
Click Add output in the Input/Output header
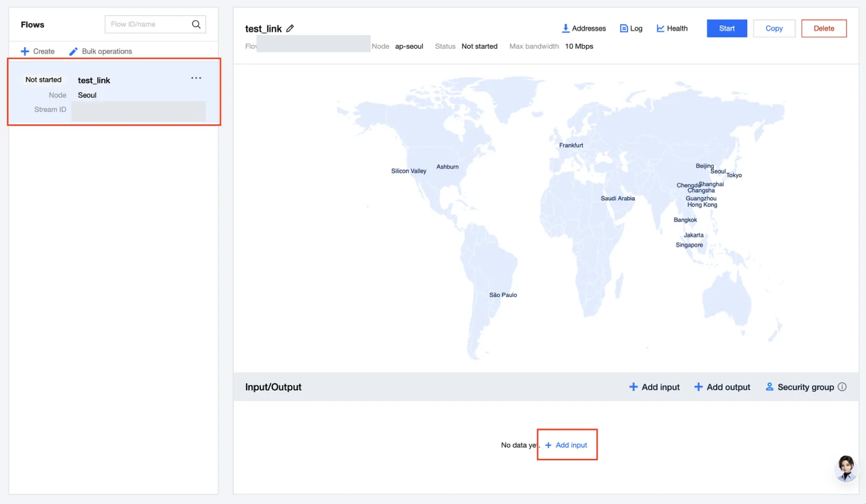722,387
